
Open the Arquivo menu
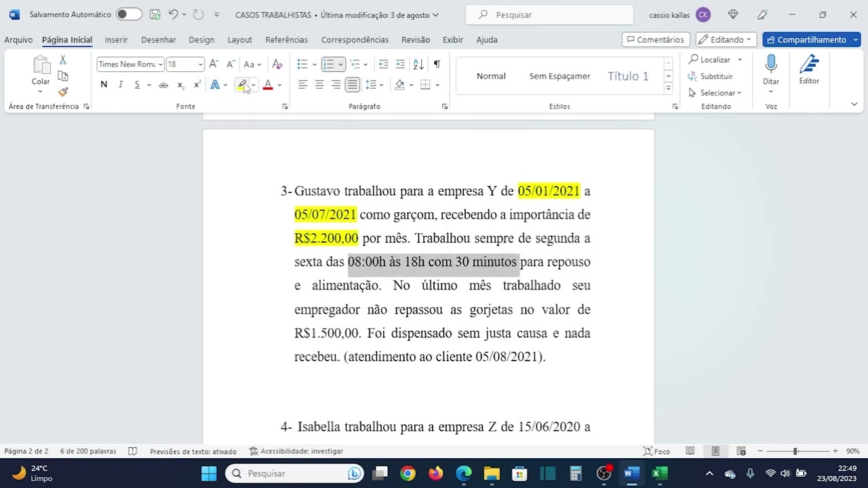click(18, 40)
